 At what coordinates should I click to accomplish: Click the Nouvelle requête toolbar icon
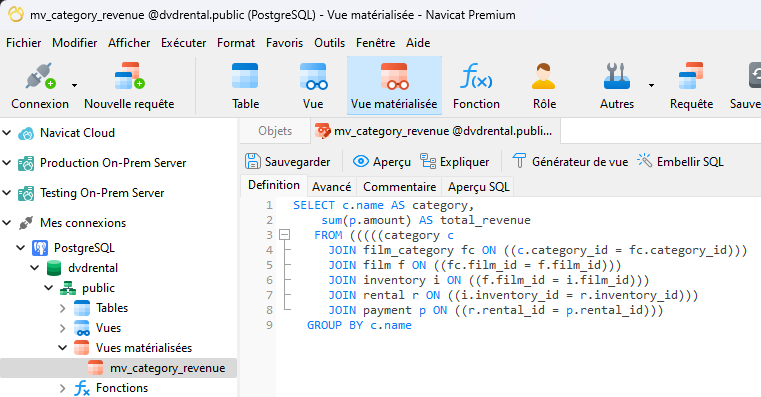pos(129,76)
